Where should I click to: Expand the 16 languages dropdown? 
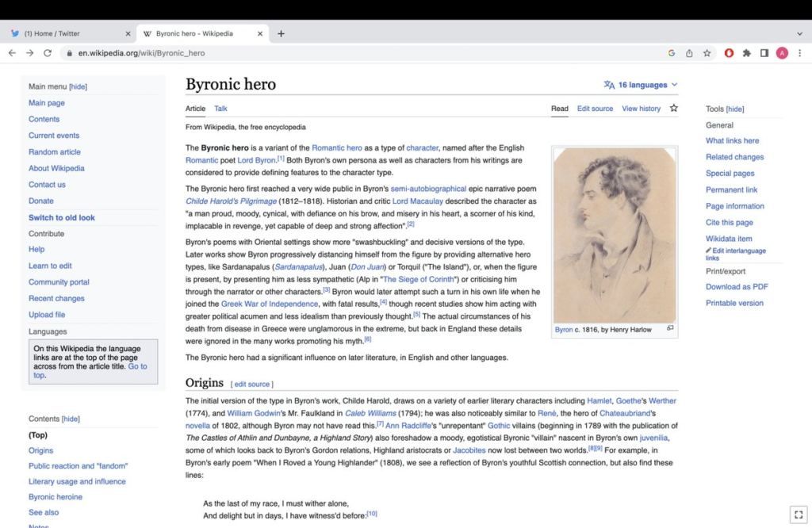(x=641, y=85)
